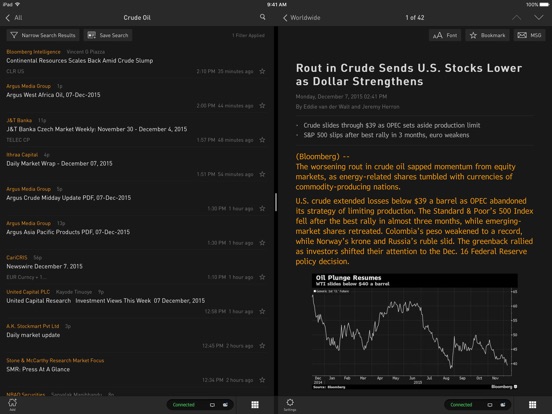Bookmark the current article
Screen dimensions: 552x414
click(488, 35)
